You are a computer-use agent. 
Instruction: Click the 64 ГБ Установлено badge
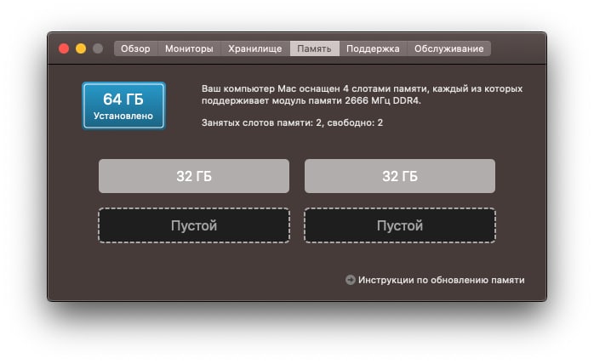point(124,105)
